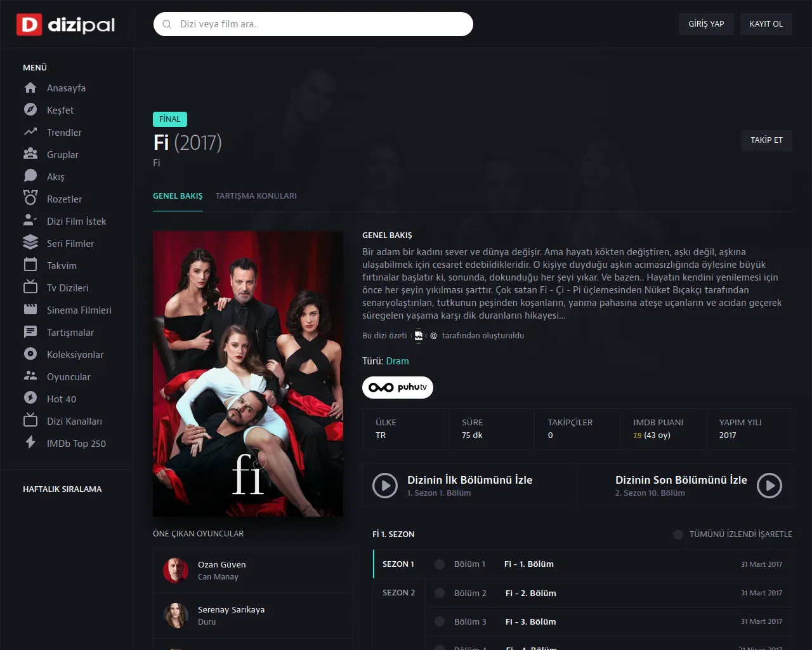Screen dimensions: 812x650
Task: Click the Takip Et button
Action: (766, 140)
